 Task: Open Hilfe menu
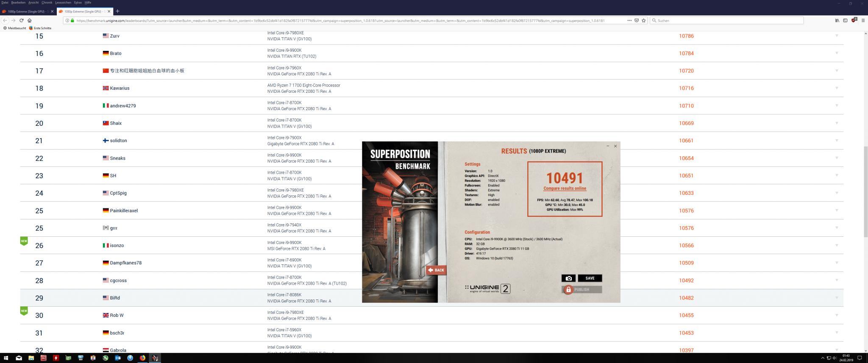point(88,3)
